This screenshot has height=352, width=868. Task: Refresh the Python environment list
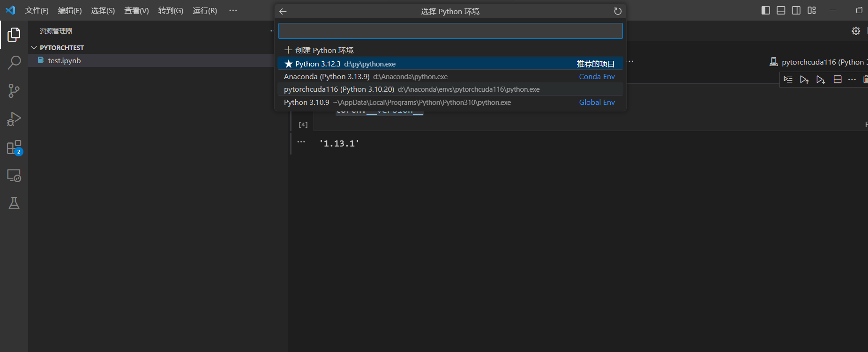[618, 11]
